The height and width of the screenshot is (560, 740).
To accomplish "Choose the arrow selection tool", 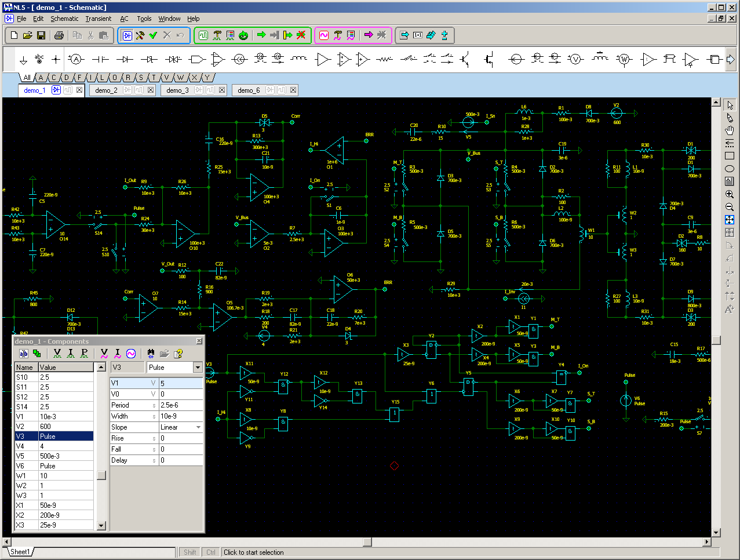I will 730,105.
